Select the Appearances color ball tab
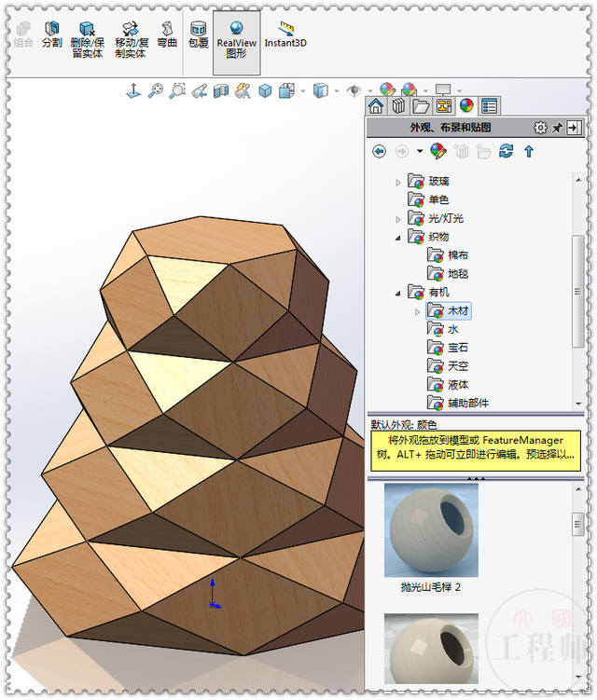This screenshot has width=597, height=700. point(466,106)
